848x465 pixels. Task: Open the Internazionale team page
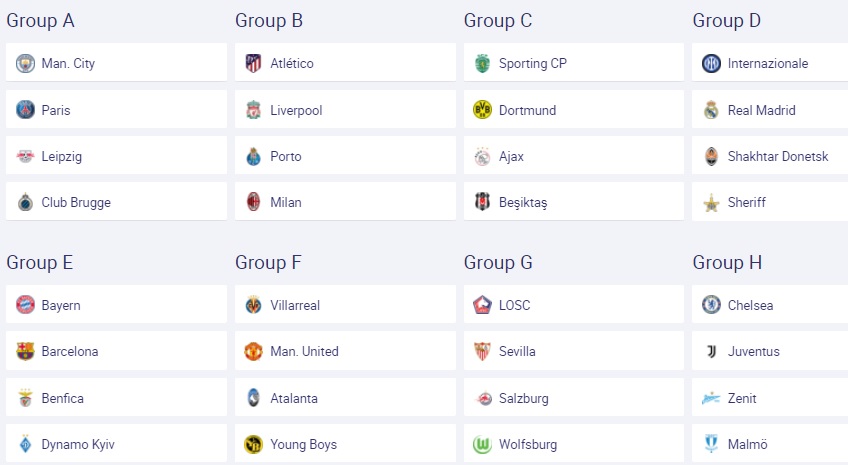[768, 64]
